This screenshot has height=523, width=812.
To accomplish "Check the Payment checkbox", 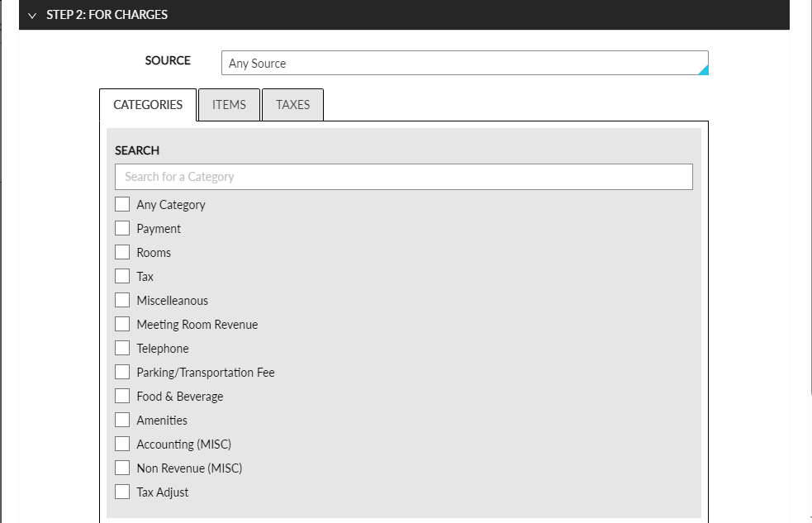I will (x=122, y=228).
